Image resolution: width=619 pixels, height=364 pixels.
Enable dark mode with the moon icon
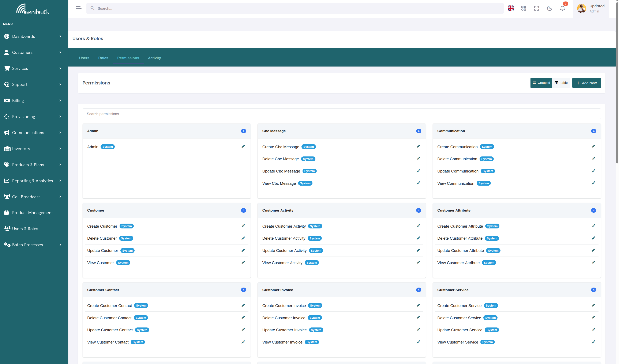(549, 8)
